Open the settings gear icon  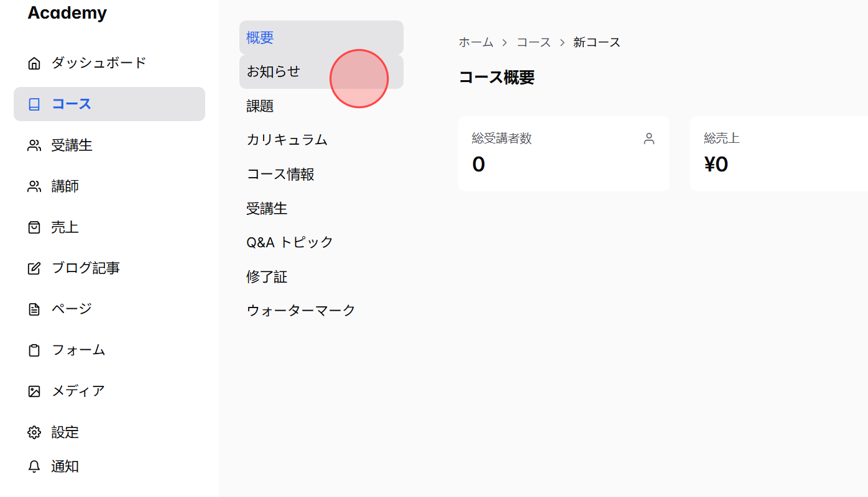click(x=34, y=432)
